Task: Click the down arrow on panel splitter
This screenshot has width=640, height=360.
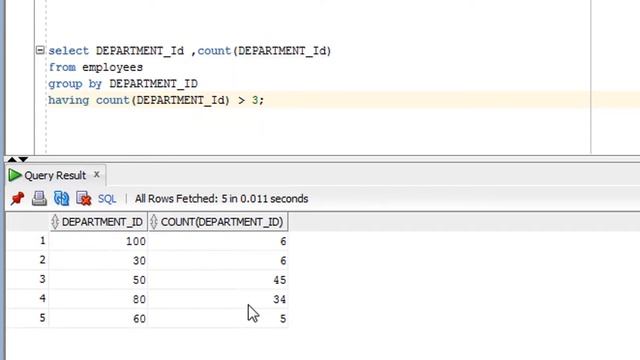Action: coord(23,159)
